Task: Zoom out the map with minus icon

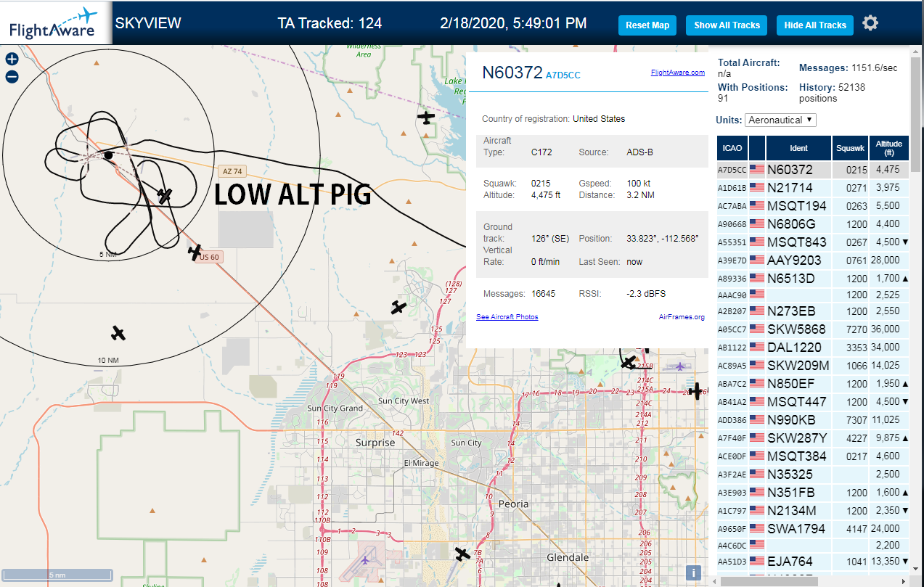Action: (12, 77)
